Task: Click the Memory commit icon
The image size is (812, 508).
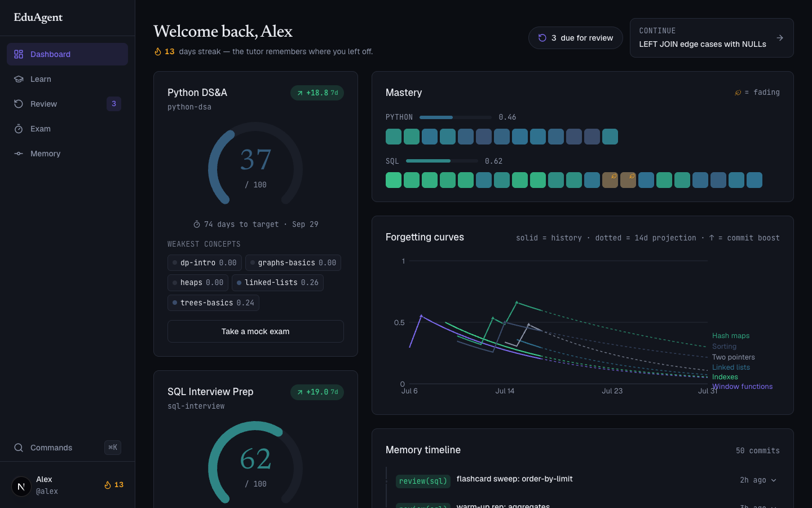Action: (19, 154)
